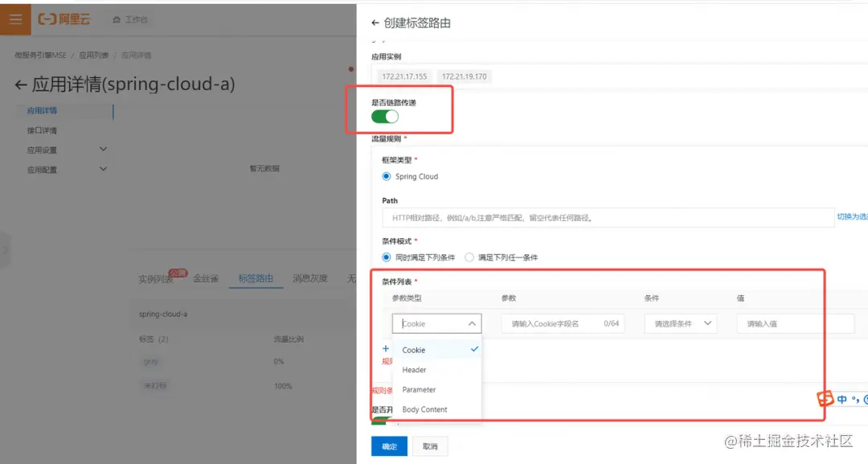Switch to the 金丝雀 tab
The height and width of the screenshot is (464, 868).
[206, 278]
